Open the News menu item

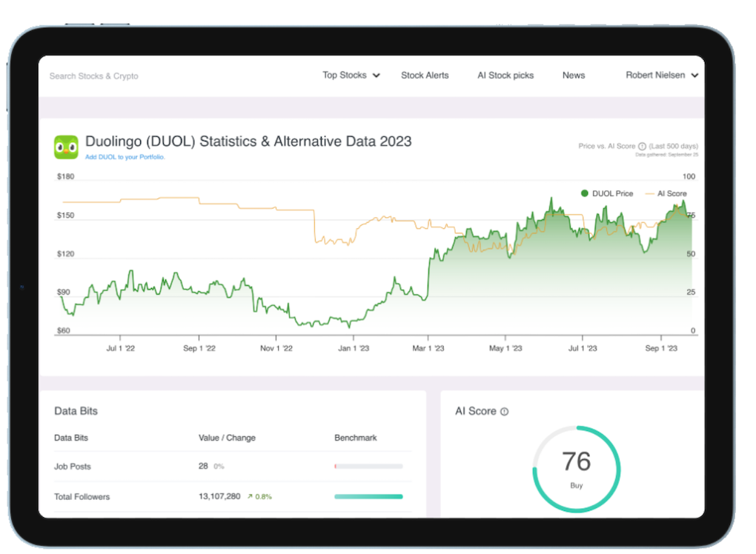pyautogui.click(x=573, y=75)
